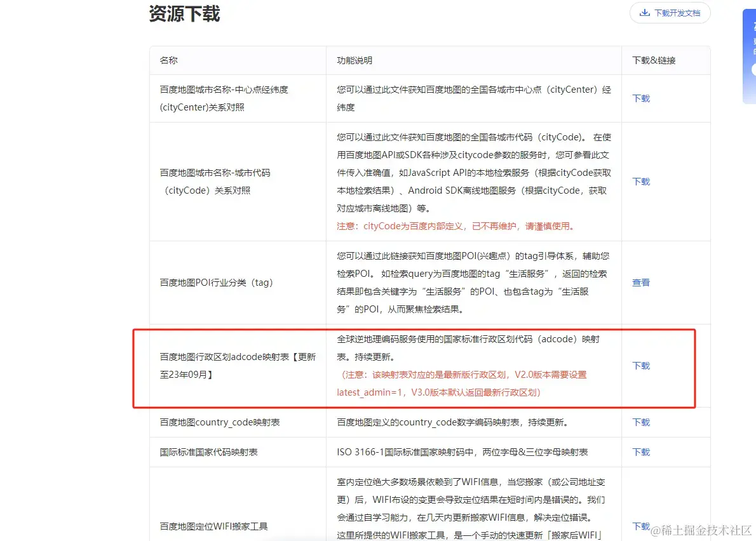Click the 百度地图行政区划adcode映射表 name cell

tap(238, 366)
